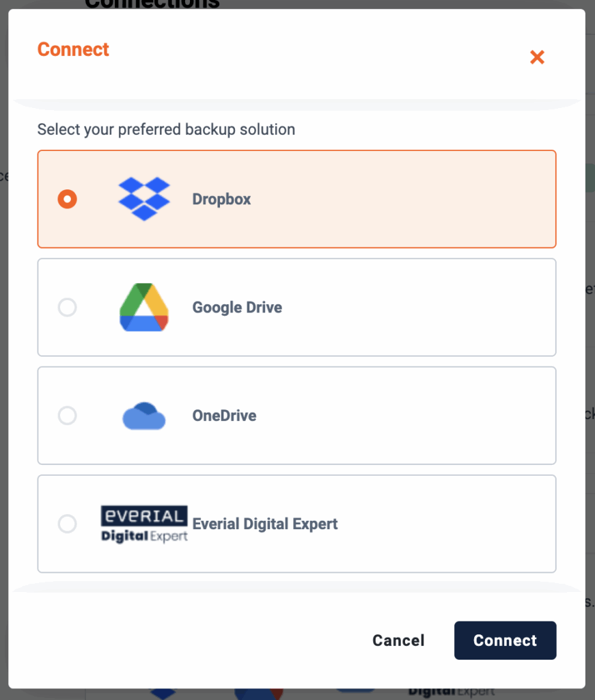
Task: Click empty area of the Everial option card
Action: pos(446,524)
